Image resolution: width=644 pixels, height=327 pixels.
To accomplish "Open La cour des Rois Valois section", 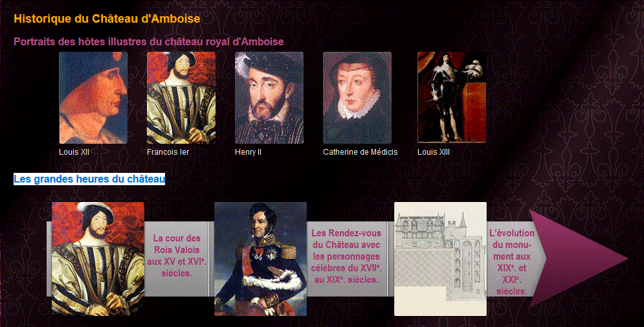I will pyautogui.click(x=177, y=256).
